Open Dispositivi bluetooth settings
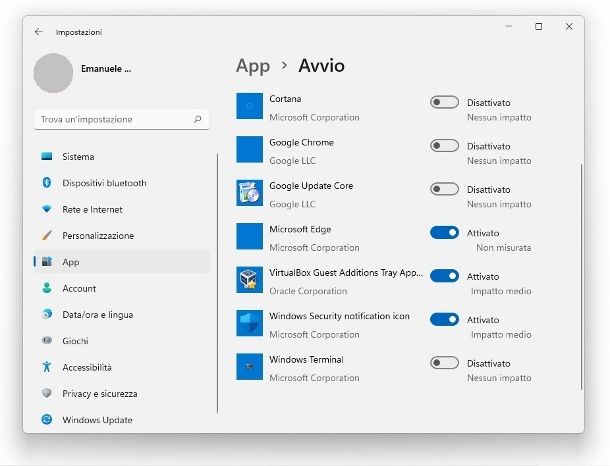Image resolution: width=610 pixels, height=466 pixels. click(x=122, y=183)
